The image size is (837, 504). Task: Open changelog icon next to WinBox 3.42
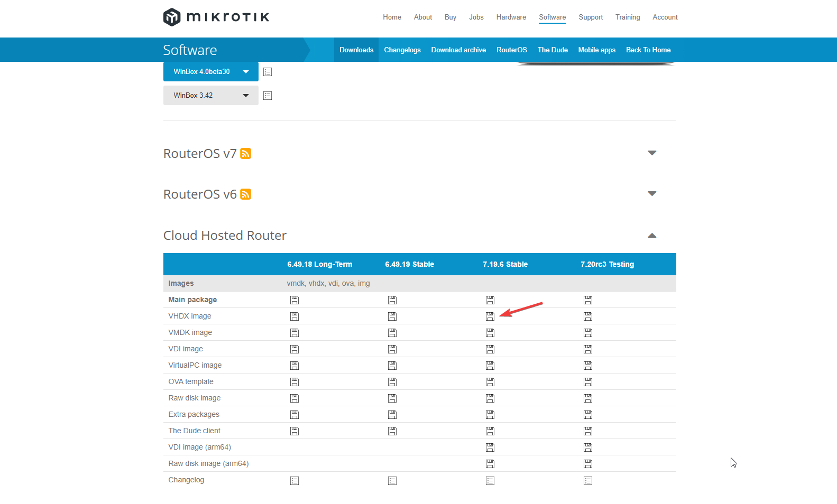[x=268, y=96]
